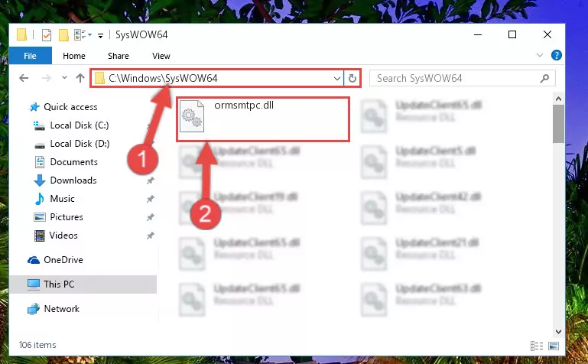The image size is (588, 364).
Task: Close the SysWOW64 window
Action: point(547,35)
